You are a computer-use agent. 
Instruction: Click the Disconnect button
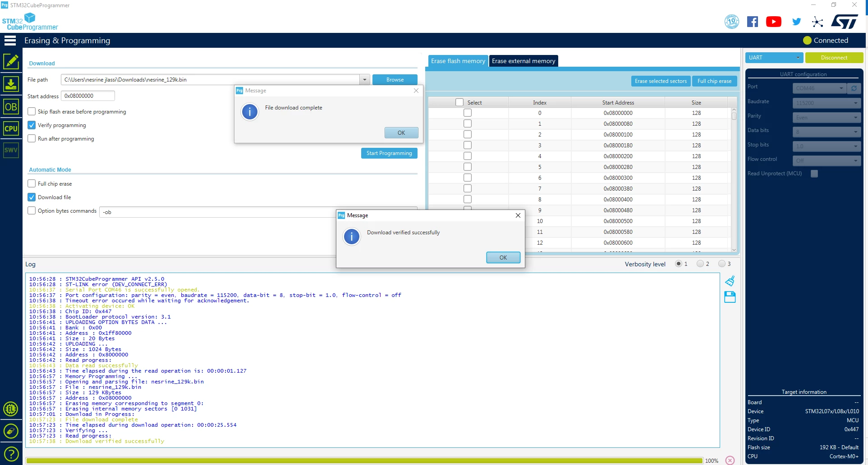(834, 58)
